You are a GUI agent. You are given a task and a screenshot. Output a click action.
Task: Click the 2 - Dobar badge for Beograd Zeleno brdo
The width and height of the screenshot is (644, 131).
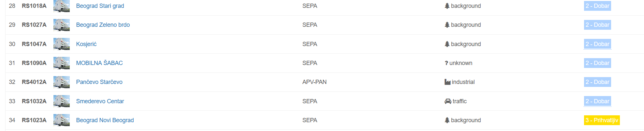[x=597, y=25]
